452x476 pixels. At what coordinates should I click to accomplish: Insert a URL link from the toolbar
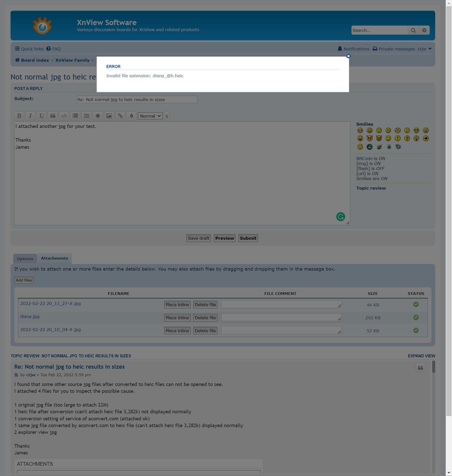pyautogui.click(x=120, y=116)
